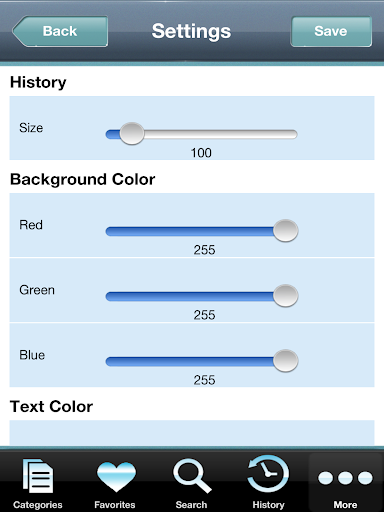This screenshot has height=512, width=384.
Task: Tap the Settings title in the header
Action: point(191,31)
